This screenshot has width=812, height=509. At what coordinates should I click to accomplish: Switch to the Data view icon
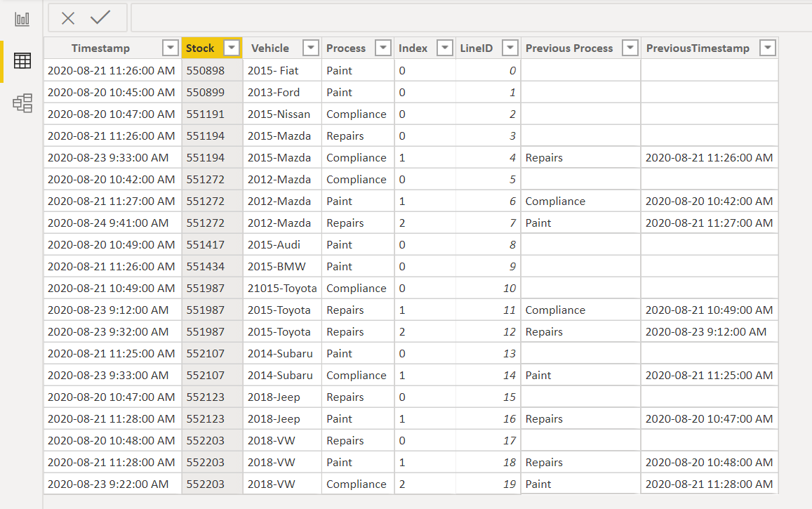click(x=22, y=61)
